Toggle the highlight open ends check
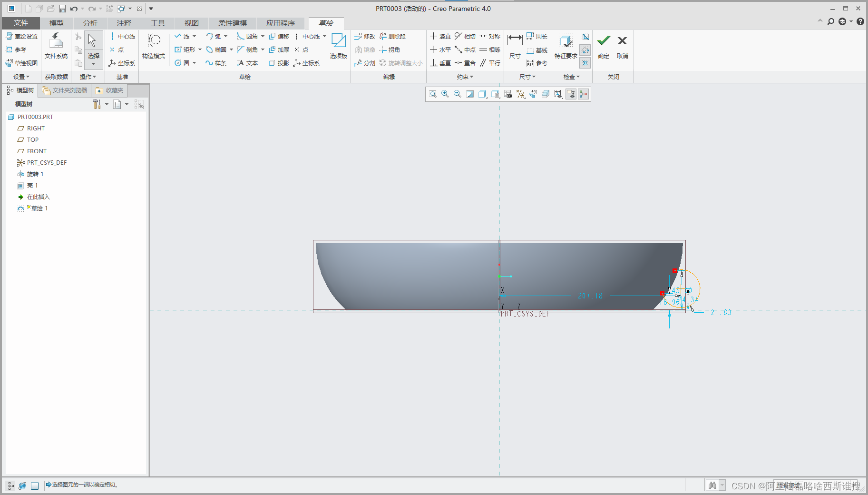This screenshot has width=868, height=495. [585, 49]
